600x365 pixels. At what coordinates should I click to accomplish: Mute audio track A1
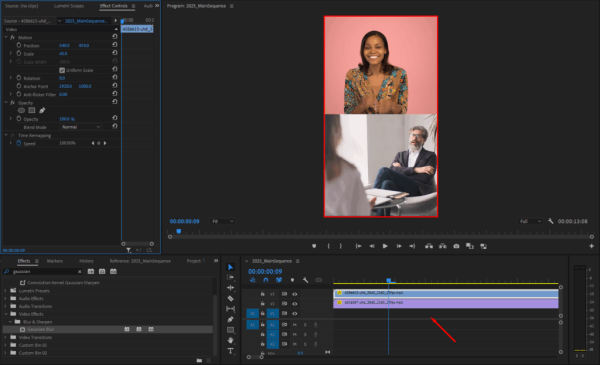[295, 325]
